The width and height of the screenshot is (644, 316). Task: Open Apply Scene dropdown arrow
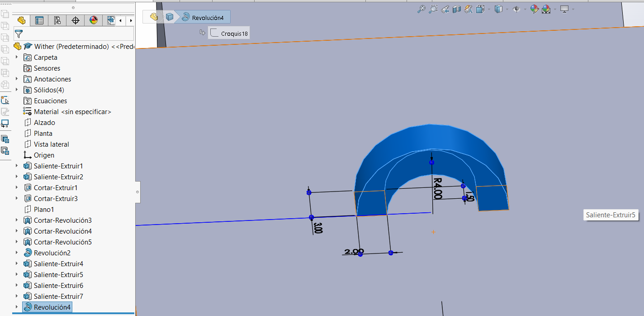pos(554,10)
